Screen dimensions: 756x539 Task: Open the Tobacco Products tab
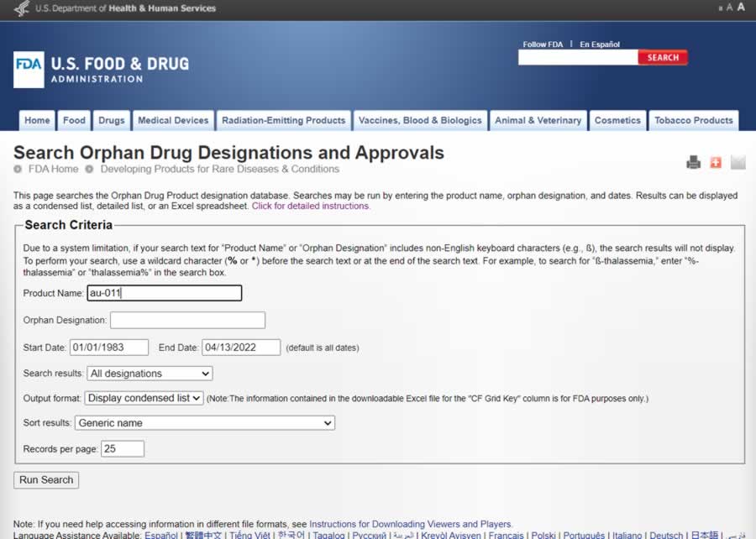pos(693,120)
